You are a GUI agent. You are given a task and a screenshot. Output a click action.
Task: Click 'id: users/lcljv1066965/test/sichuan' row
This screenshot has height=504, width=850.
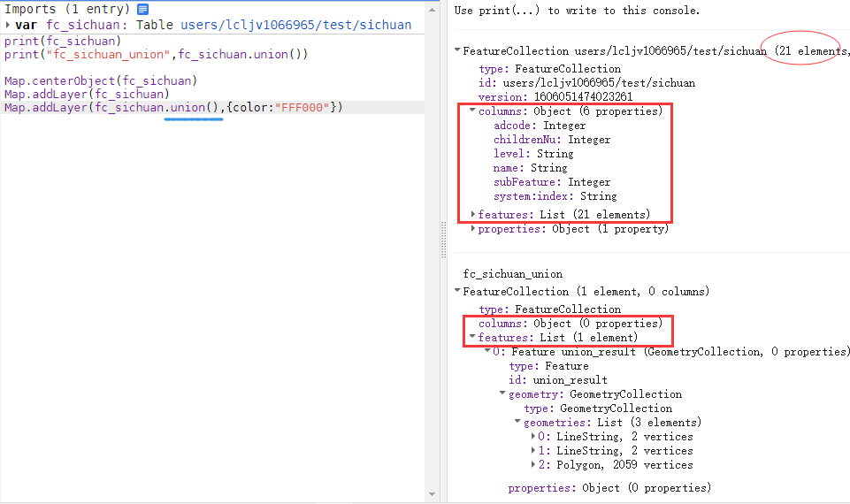[586, 82]
